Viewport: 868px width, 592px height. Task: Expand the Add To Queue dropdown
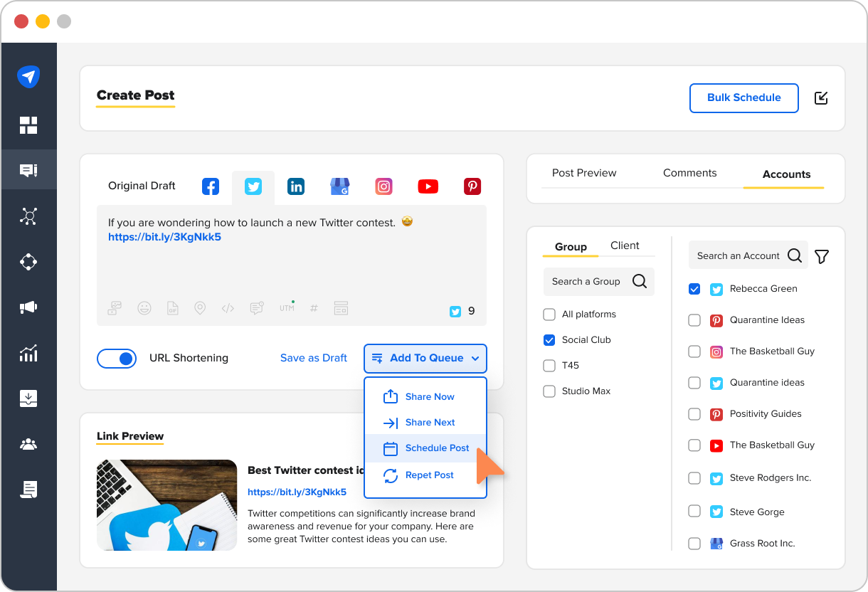coord(425,358)
